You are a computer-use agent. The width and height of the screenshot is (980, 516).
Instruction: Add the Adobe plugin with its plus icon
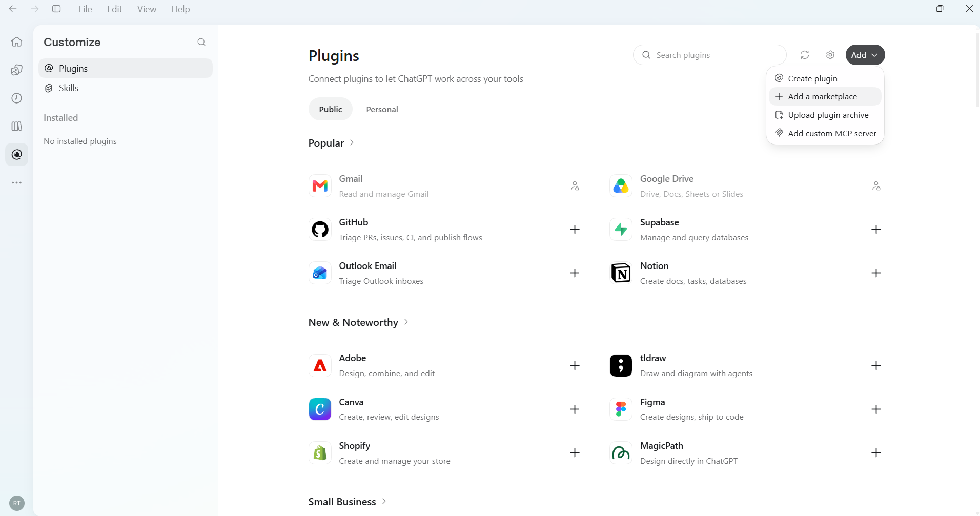(575, 366)
